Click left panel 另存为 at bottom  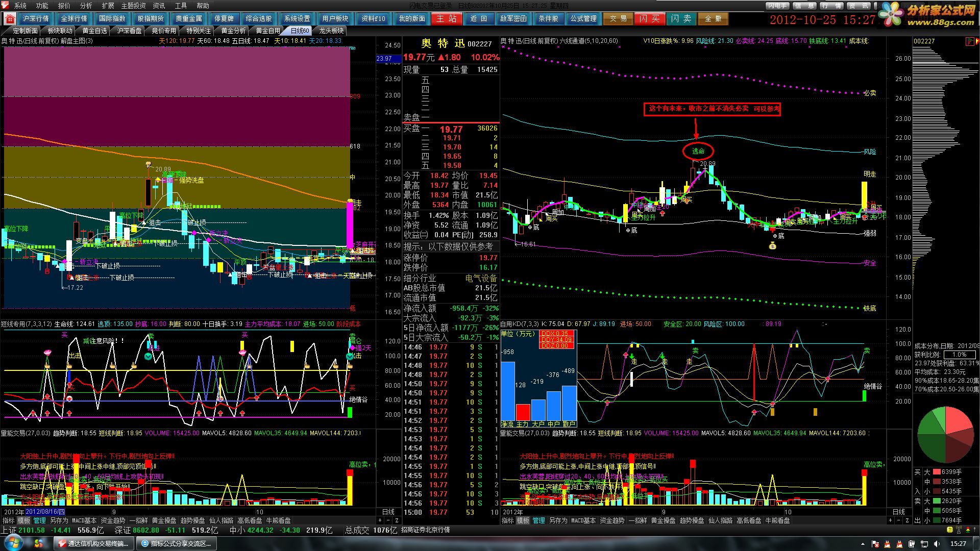[x=59, y=520]
